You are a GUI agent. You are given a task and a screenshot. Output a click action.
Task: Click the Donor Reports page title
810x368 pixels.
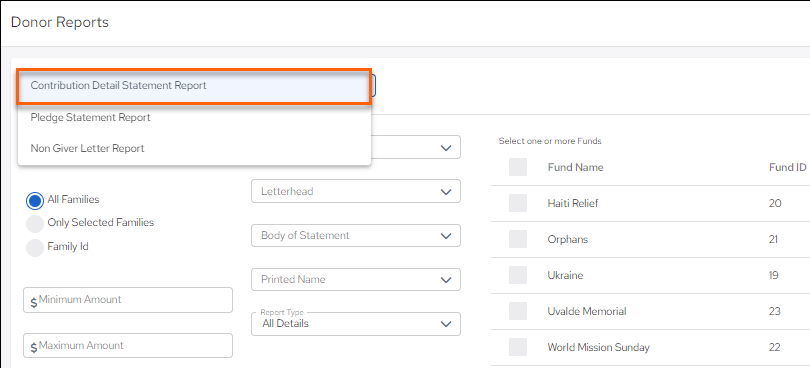point(60,22)
